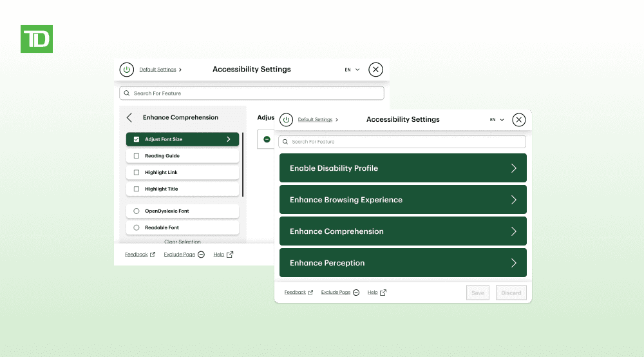Click the font size decrease minus button

[x=267, y=139]
